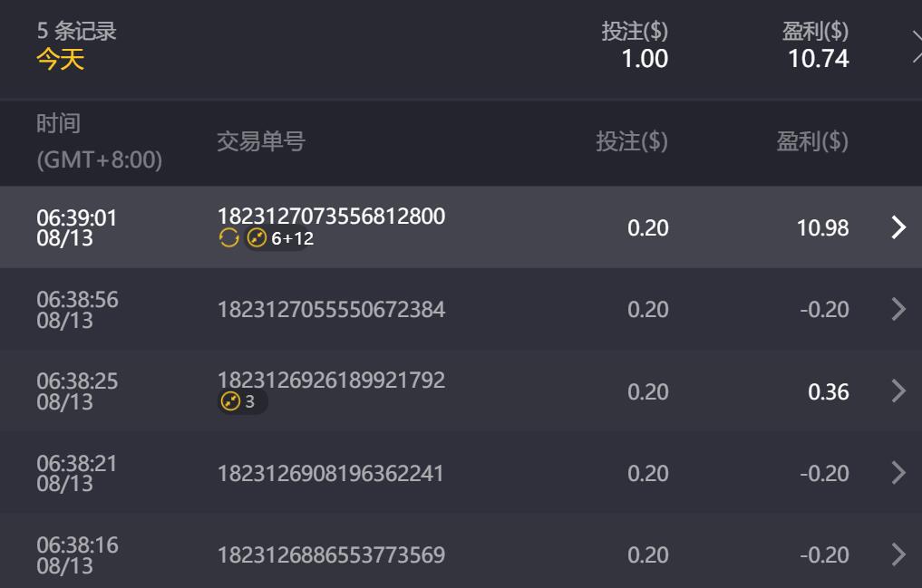Open transaction 1823127055550672384
The width and height of the screenshot is (922, 588).
point(331,310)
